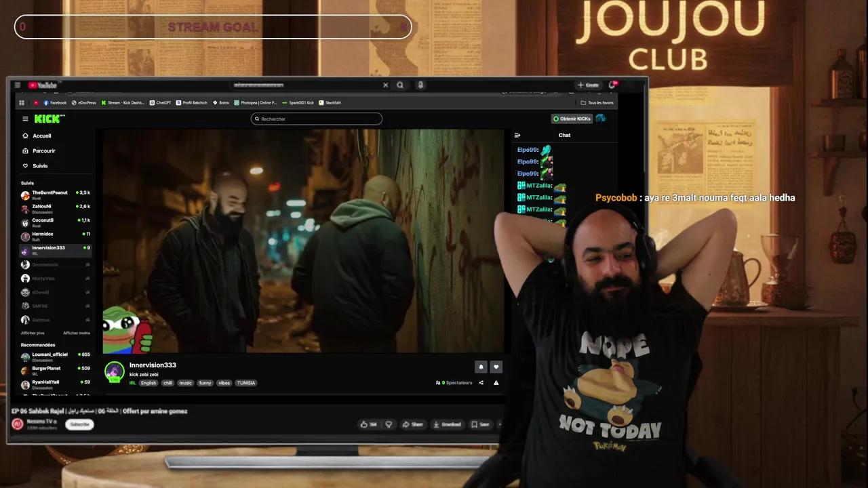
Task: Open the YouTube hamburger menu
Action: pos(18,85)
